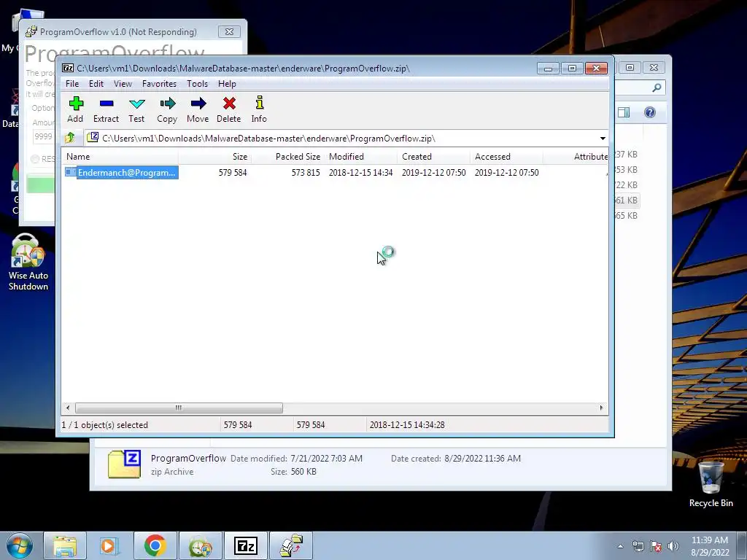This screenshot has height=560, width=747.
Task: Launch Windows Media Player from taskbar
Action: click(x=109, y=545)
